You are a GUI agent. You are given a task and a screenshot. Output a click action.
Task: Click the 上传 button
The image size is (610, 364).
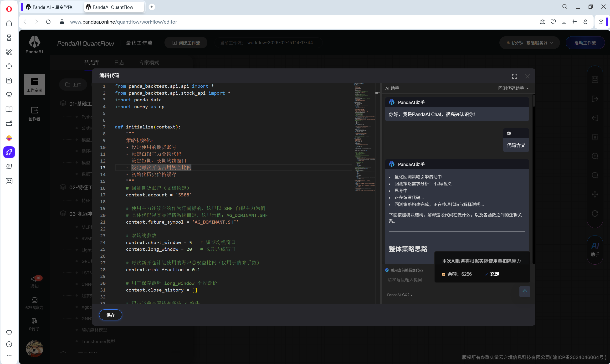pyautogui.click(x=73, y=84)
